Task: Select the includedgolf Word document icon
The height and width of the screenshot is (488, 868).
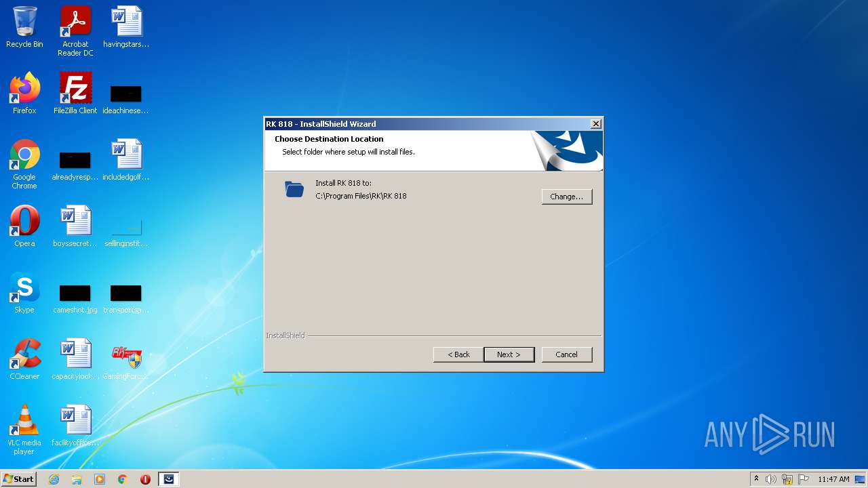Action: 126,160
